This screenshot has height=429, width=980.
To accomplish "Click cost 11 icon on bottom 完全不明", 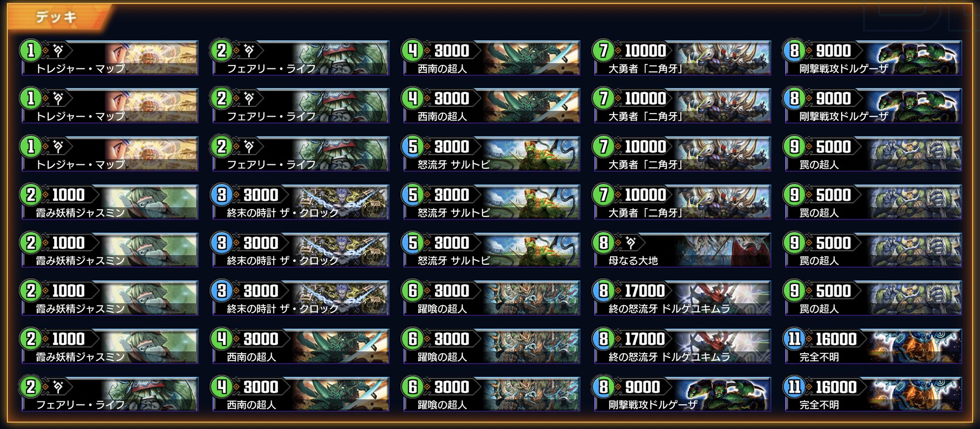I will coord(795,386).
